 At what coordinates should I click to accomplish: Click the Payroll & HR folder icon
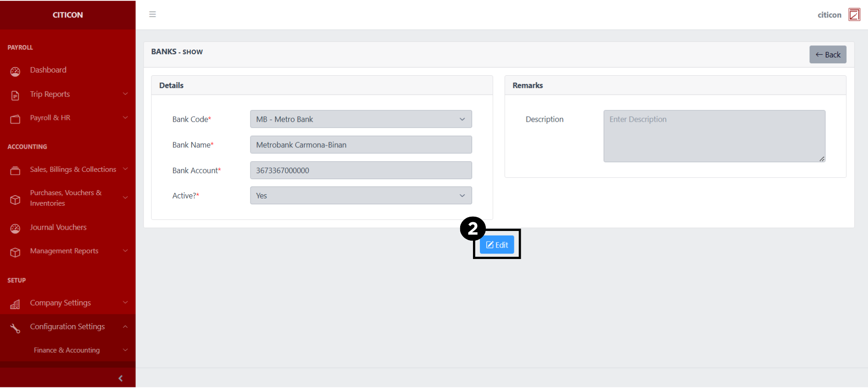click(15, 119)
